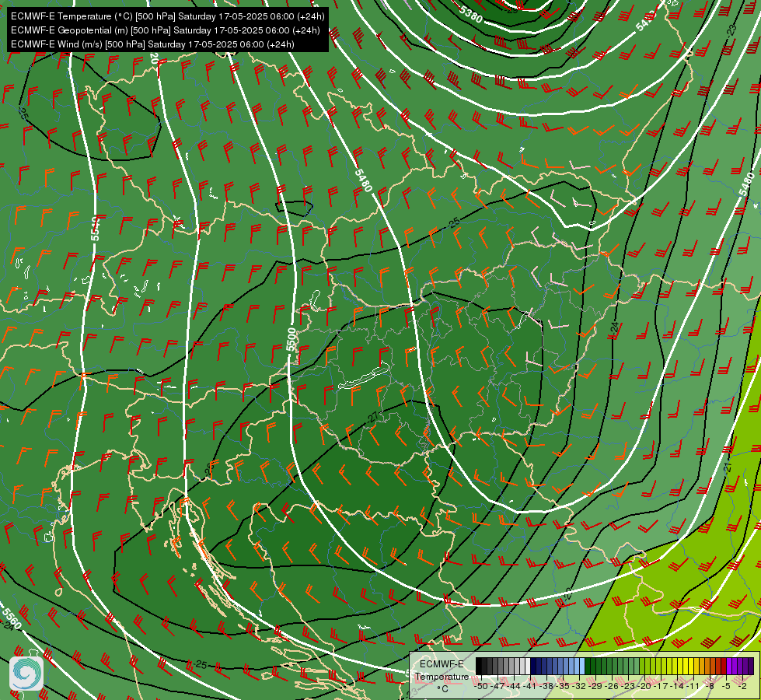Click the -26 isotherm contour label on map
This screenshot has height=700, width=761.
click(x=208, y=471)
